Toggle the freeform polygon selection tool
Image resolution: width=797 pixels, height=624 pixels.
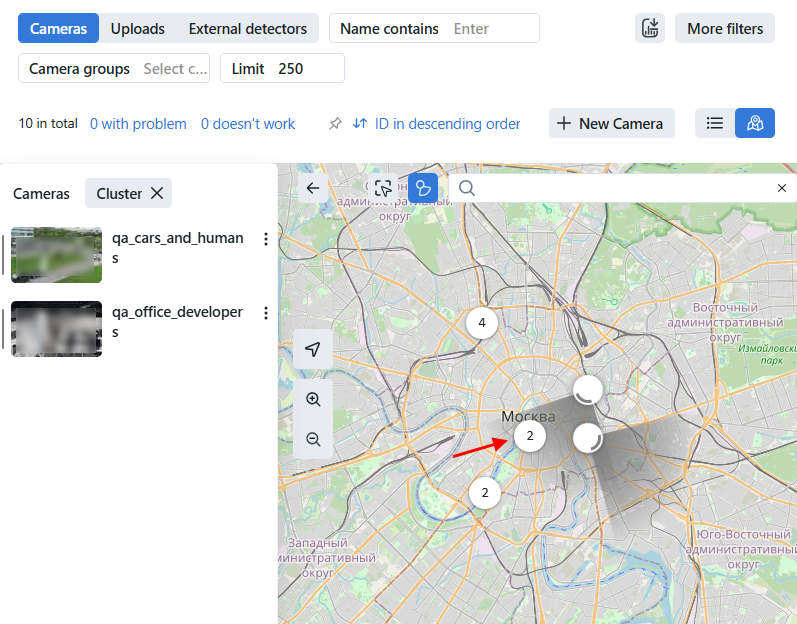423,188
